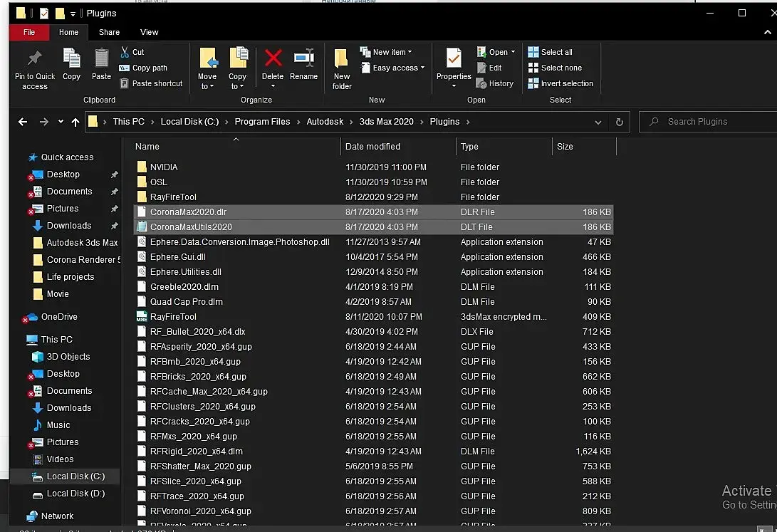Sort by Date modified column
This screenshot has width=777, height=532.
(398, 147)
